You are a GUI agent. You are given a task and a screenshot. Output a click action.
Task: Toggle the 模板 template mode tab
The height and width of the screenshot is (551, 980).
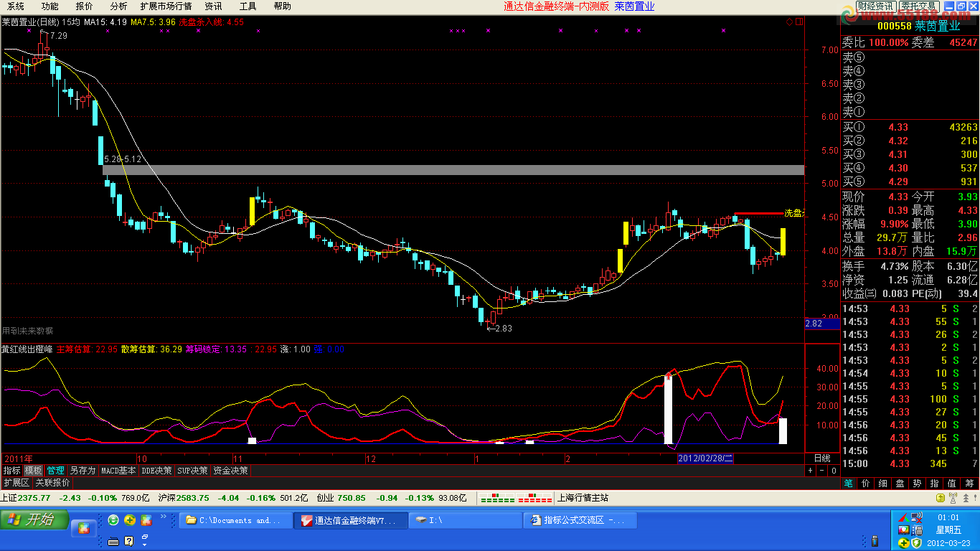pos(33,471)
